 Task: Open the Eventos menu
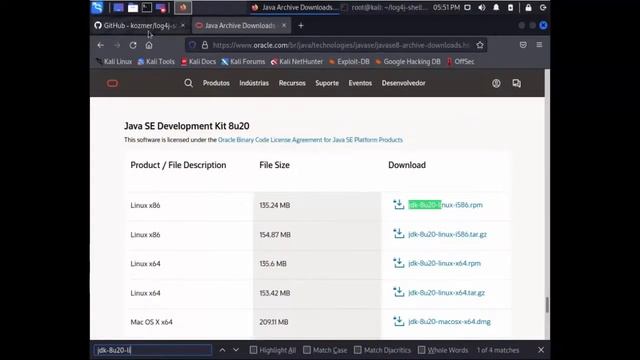click(360, 83)
